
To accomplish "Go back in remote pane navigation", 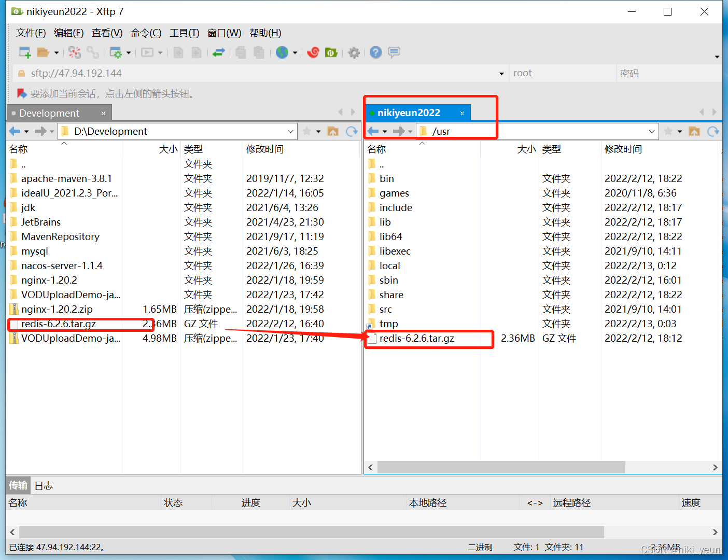I will 373,131.
